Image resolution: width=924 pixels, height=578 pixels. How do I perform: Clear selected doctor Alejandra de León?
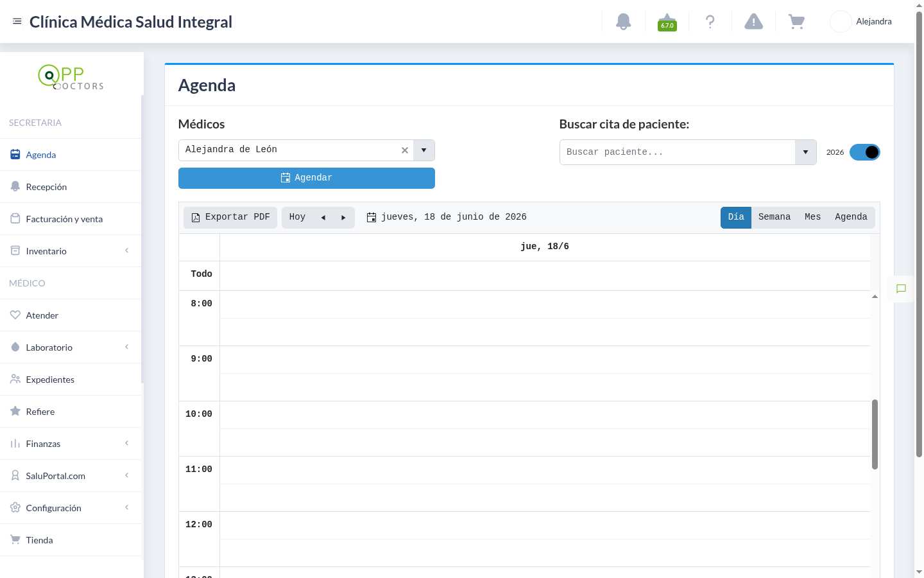[405, 150]
